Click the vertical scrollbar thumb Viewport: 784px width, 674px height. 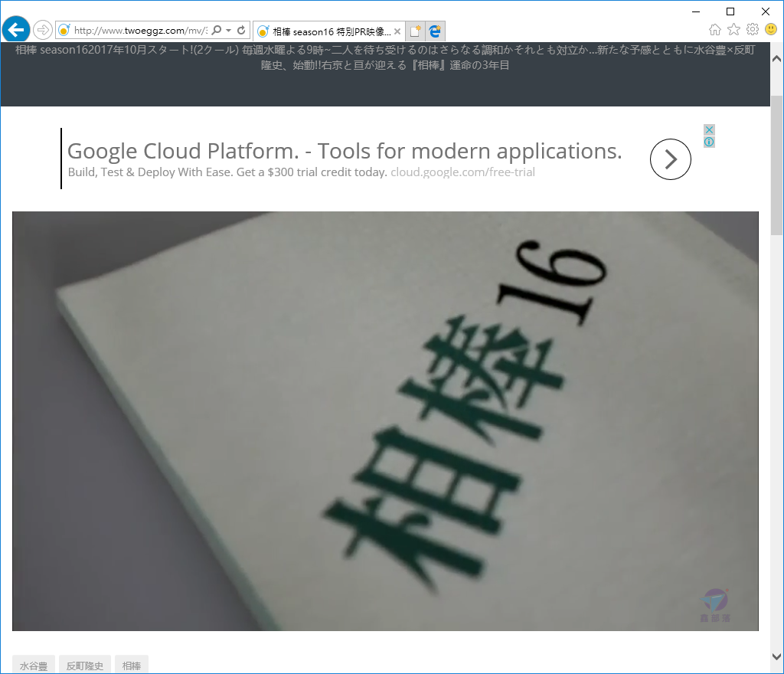tap(776, 165)
